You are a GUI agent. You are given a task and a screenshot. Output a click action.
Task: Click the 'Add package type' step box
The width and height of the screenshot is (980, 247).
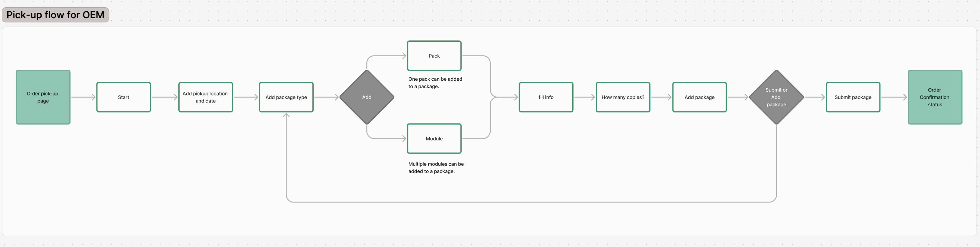click(x=286, y=97)
